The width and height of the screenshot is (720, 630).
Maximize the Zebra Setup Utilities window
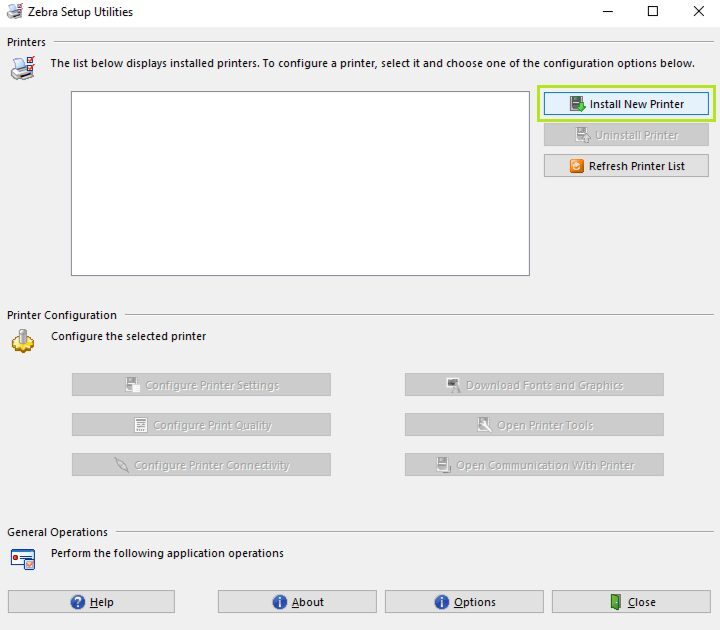(x=652, y=11)
